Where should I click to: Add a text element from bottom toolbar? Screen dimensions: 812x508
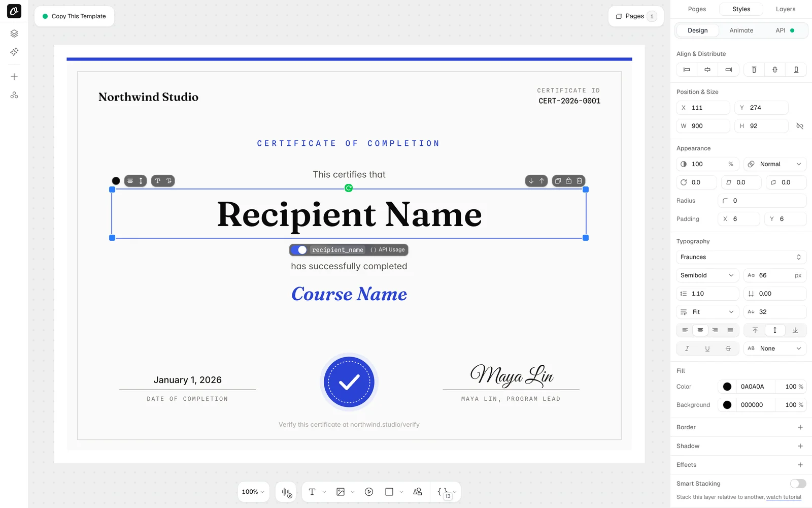312,492
